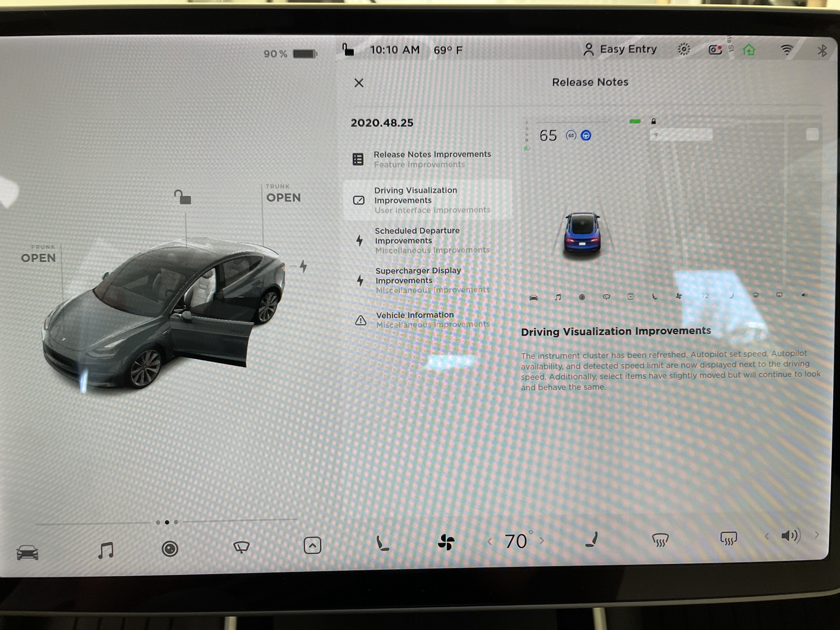
Task: Tap the unlock padlock above the car
Action: point(183,197)
